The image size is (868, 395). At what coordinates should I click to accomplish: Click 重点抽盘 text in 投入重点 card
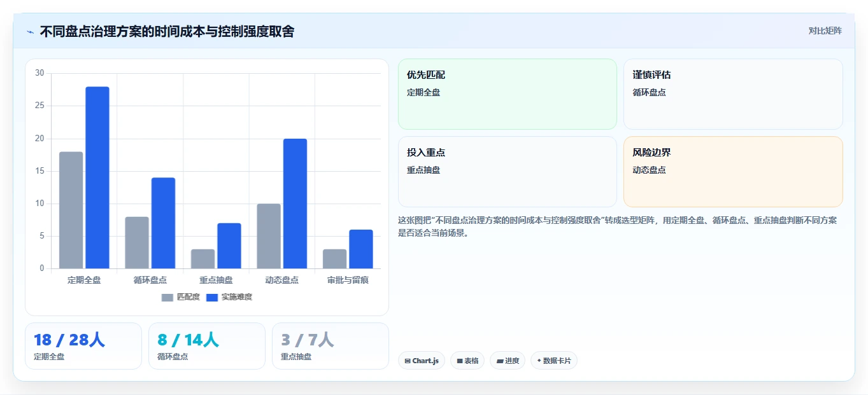pyautogui.click(x=423, y=170)
